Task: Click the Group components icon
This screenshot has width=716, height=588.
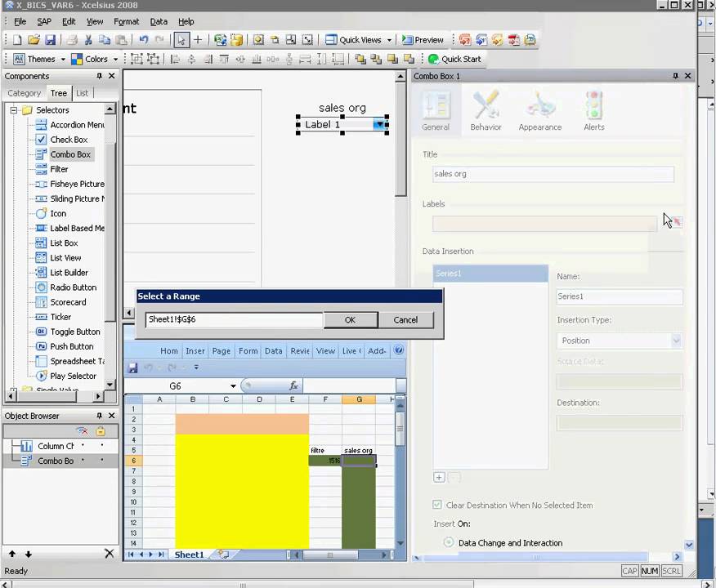Action: tap(136, 59)
